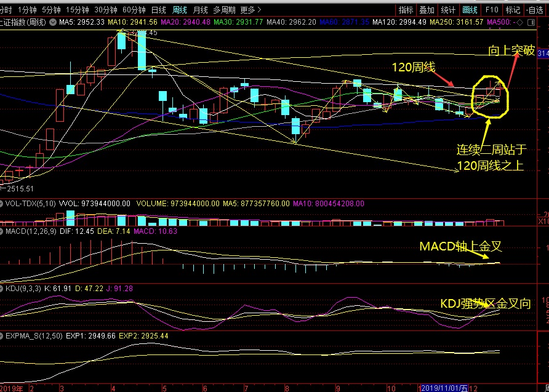Image resolution: width=549 pixels, height=392 pixels.
Task: Expand the 更多 > period options
Action: [251, 10]
